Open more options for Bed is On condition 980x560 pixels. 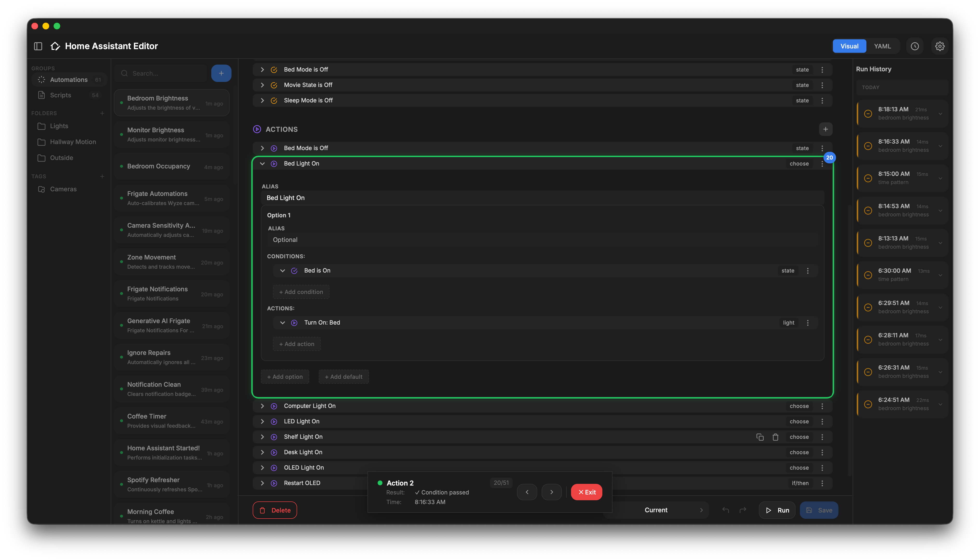808,271
